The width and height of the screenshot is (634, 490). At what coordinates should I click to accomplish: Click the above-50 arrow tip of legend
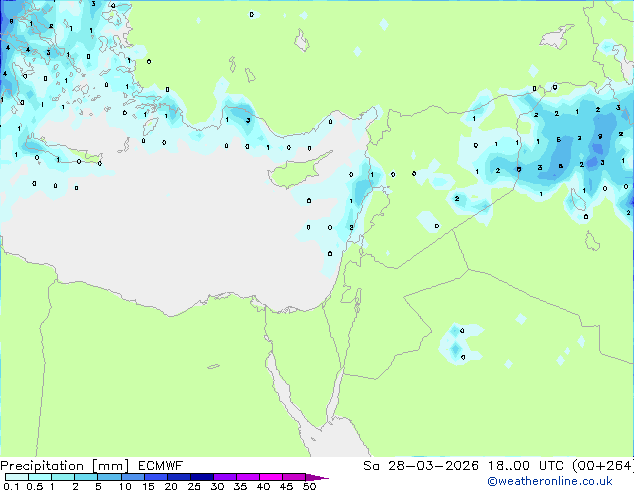coord(317,477)
